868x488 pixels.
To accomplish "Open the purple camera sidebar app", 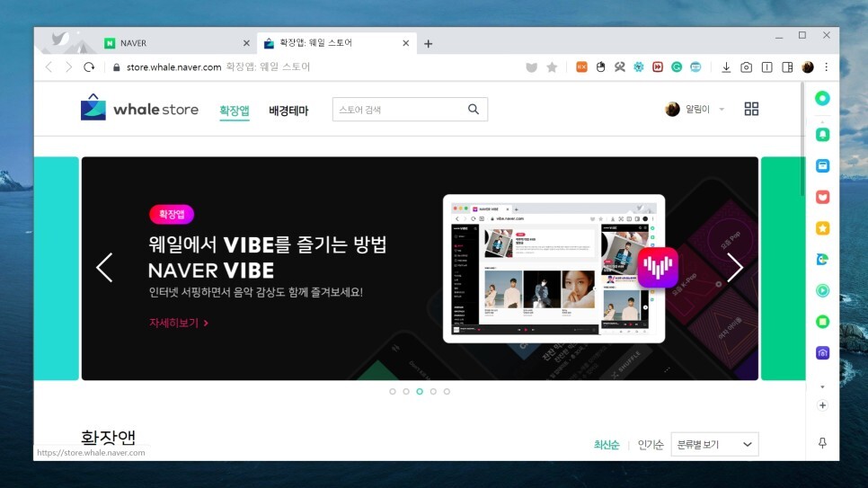I will click(822, 353).
